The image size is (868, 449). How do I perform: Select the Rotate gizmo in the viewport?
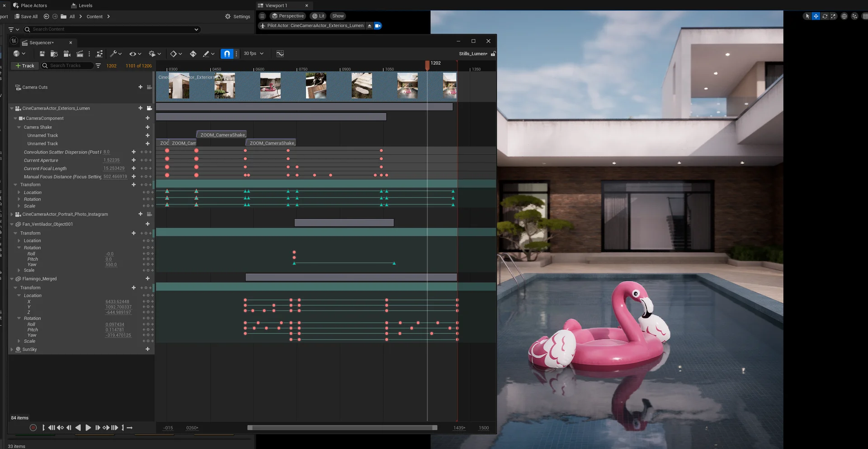click(x=825, y=16)
